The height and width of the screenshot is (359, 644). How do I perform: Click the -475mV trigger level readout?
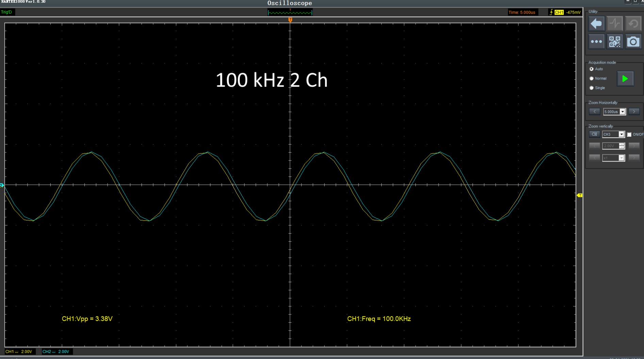coord(573,13)
